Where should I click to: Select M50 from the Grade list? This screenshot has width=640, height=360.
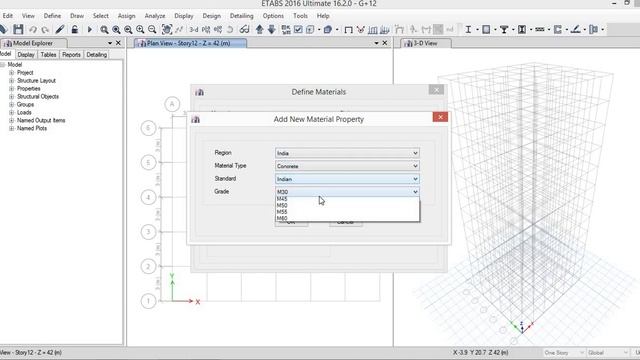(x=347, y=205)
